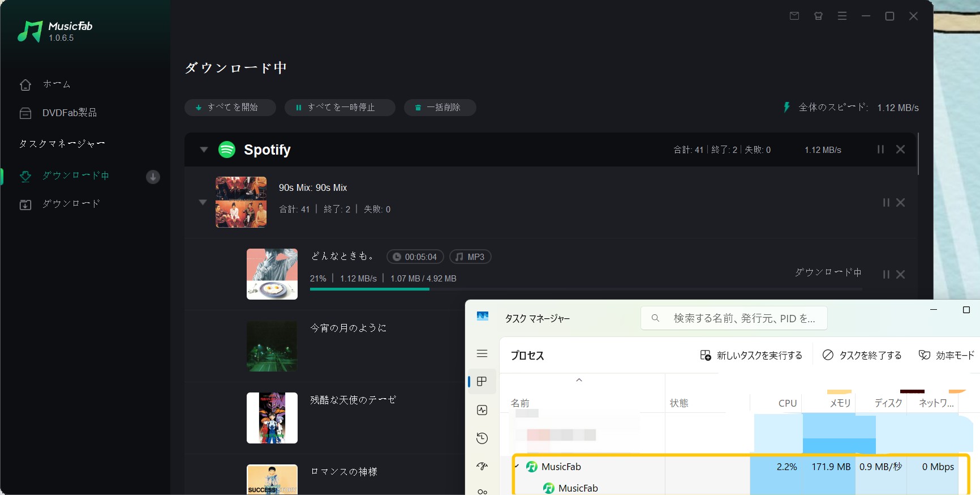Click 効率モード in Task Manager
Screen dimensions: 980x495
tap(946, 355)
